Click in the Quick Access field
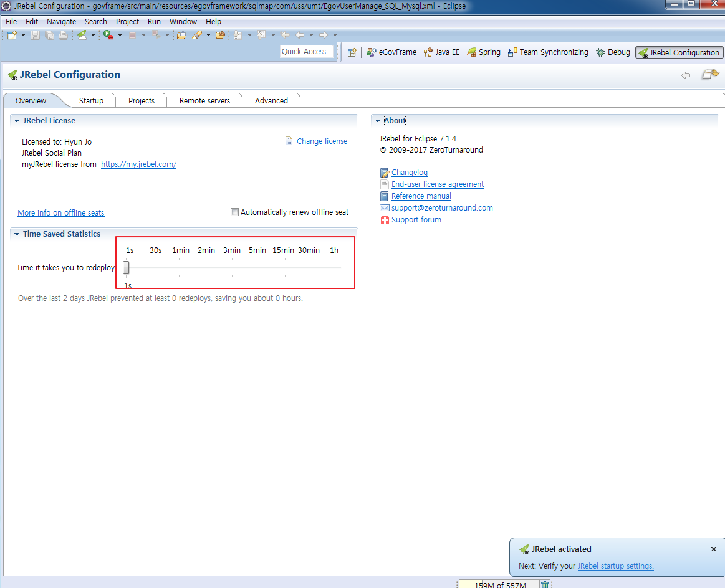The width and height of the screenshot is (725, 588). (x=307, y=52)
